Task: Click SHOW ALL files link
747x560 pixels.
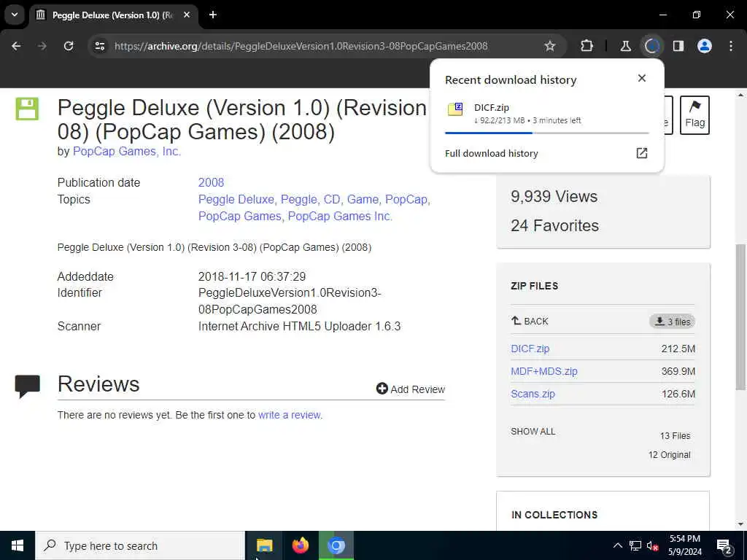Action: tap(533, 432)
